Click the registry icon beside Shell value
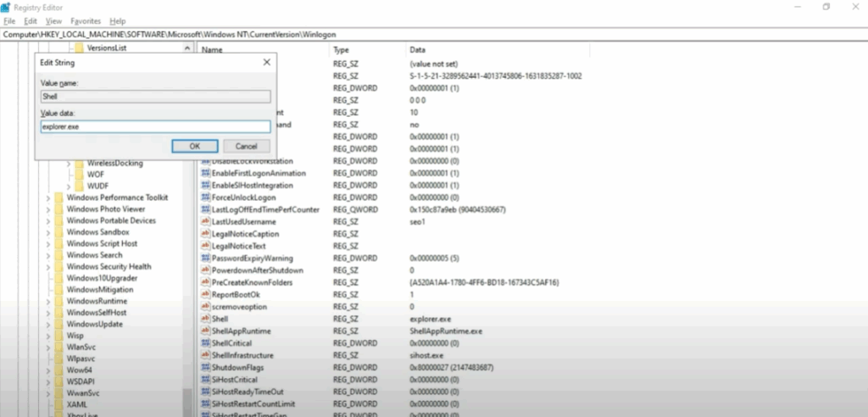Viewport: 868px width, 417px height. [205, 319]
